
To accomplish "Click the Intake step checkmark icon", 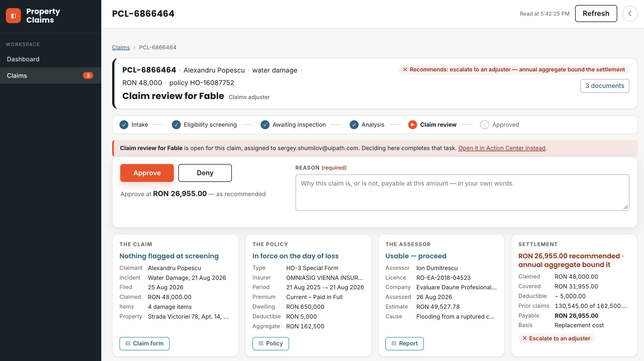I will pyautogui.click(x=124, y=125).
